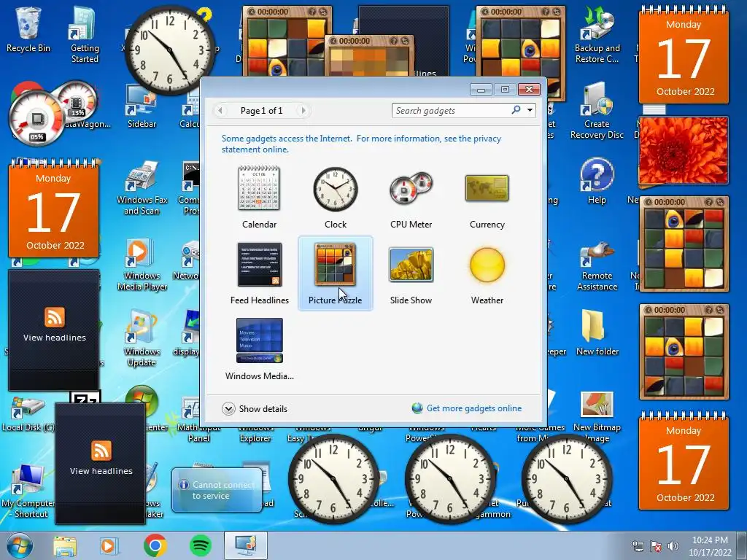The width and height of the screenshot is (747, 560).
Task: Launch Spotify from taskbar
Action: tap(201, 545)
